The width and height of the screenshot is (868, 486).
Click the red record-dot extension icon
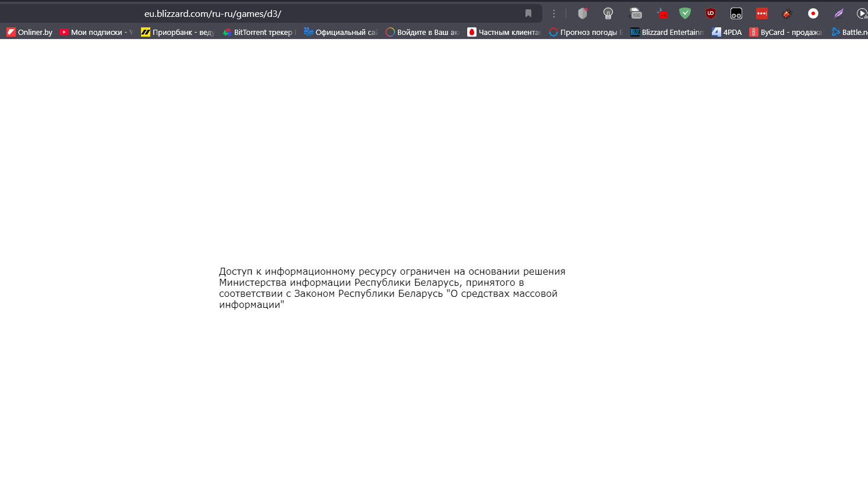click(813, 13)
